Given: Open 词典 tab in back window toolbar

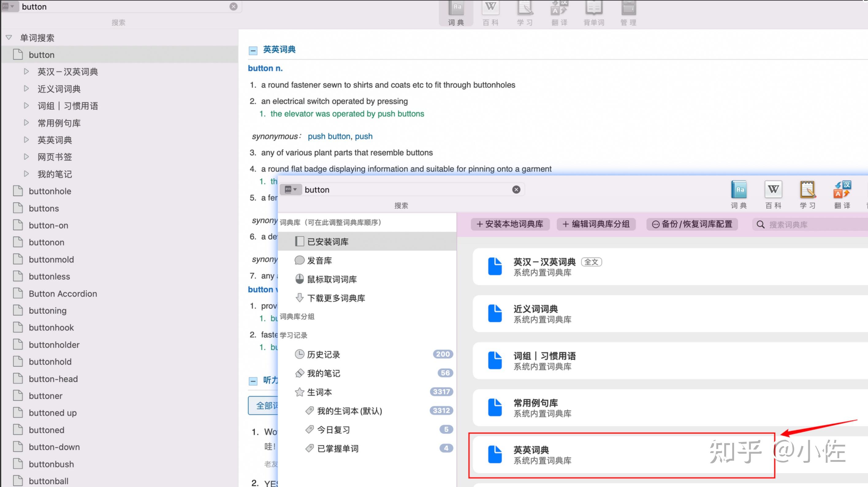Looking at the screenshot, I should click(x=456, y=13).
